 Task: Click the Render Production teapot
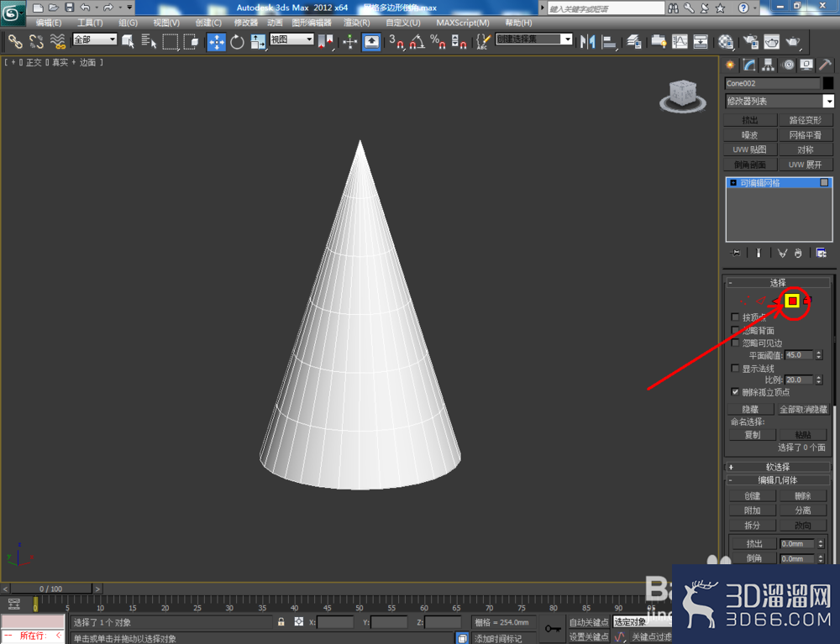pos(792,42)
